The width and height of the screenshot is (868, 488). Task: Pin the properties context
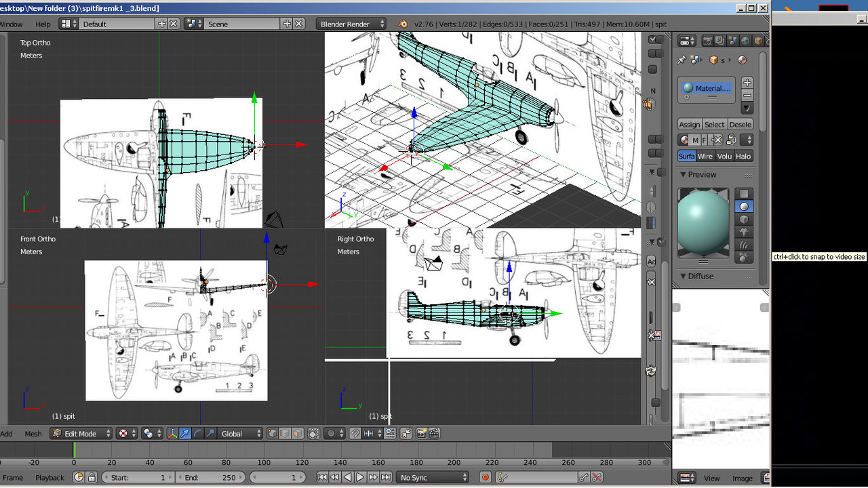682,60
